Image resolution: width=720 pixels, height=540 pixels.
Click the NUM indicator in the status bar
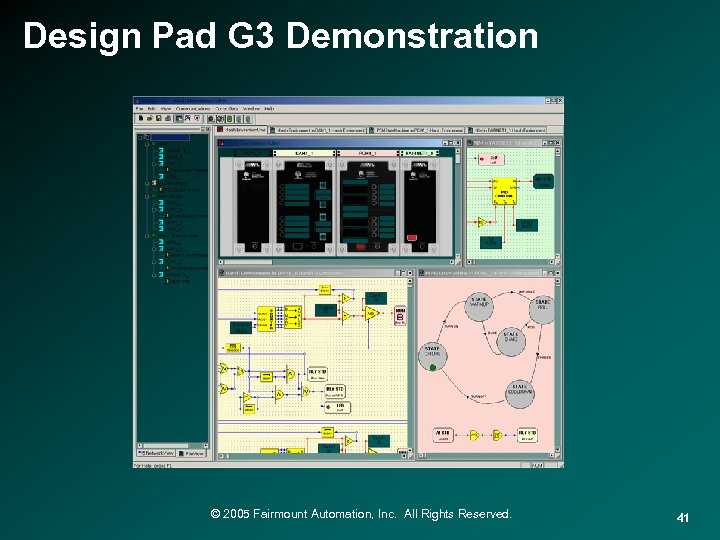[537, 465]
